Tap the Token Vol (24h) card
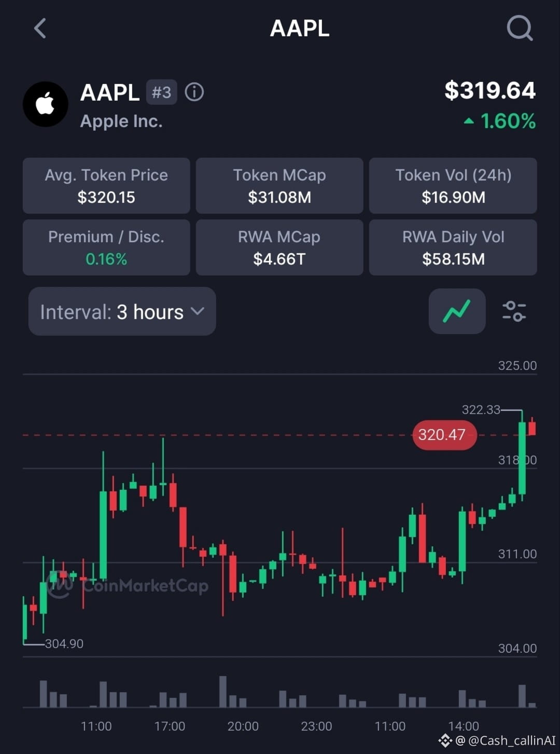 (453, 186)
